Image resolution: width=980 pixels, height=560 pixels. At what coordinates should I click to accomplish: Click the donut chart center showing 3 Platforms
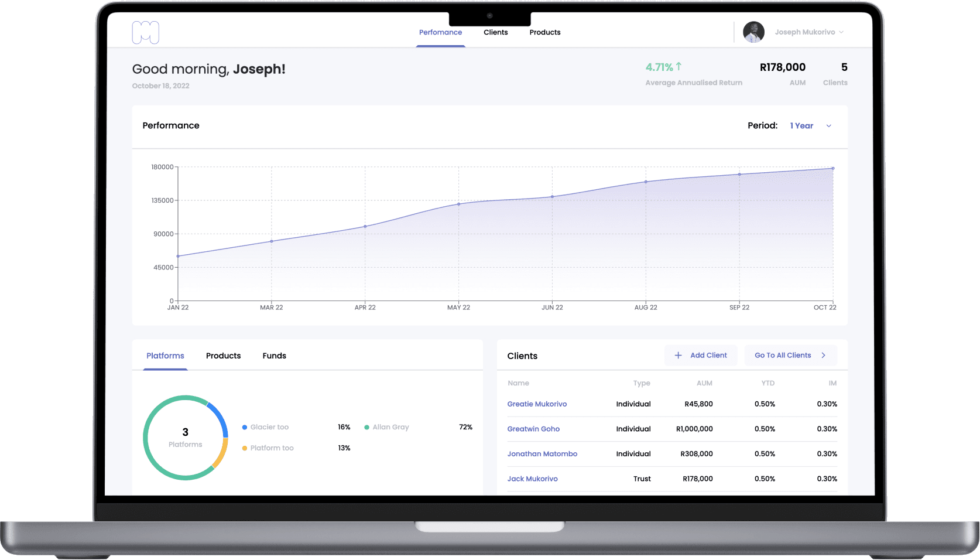pos(185,438)
